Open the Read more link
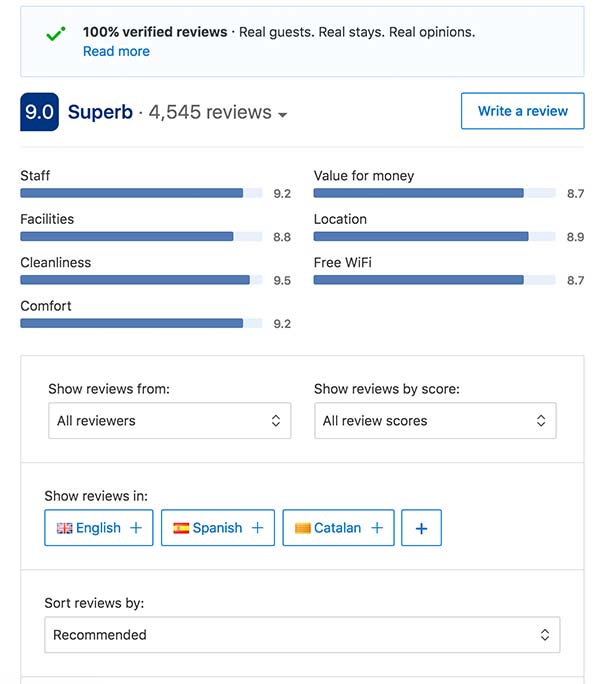This screenshot has width=600, height=684. [116, 51]
